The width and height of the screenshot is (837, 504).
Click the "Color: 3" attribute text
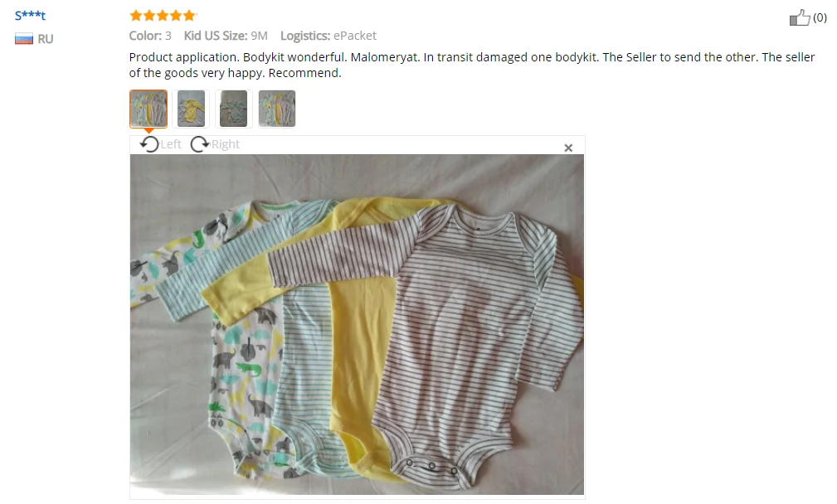[150, 36]
